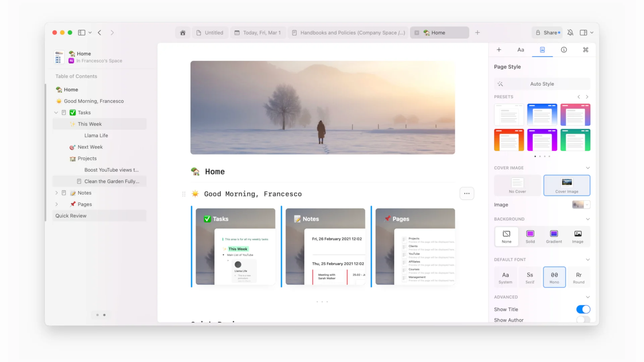Image resolution: width=644 pixels, height=362 pixels.
Task: Open the keyboard shortcuts panel
Action: pyautogui.click(x=586, y=49)
